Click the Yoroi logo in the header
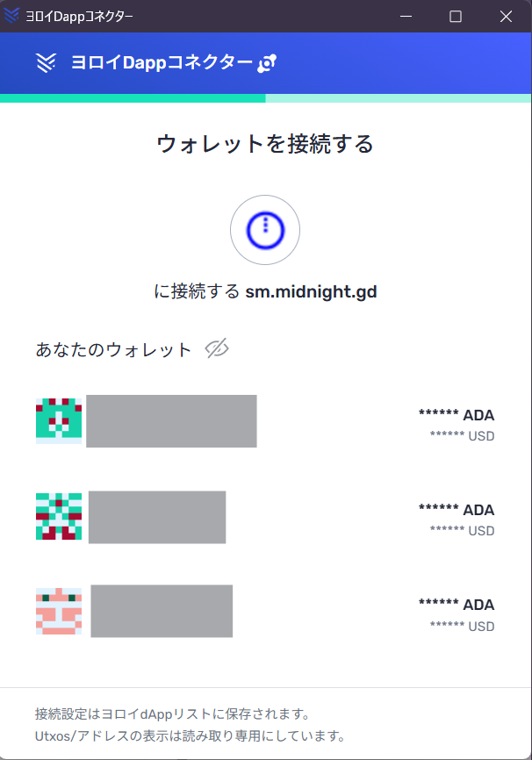 (47, 62)
